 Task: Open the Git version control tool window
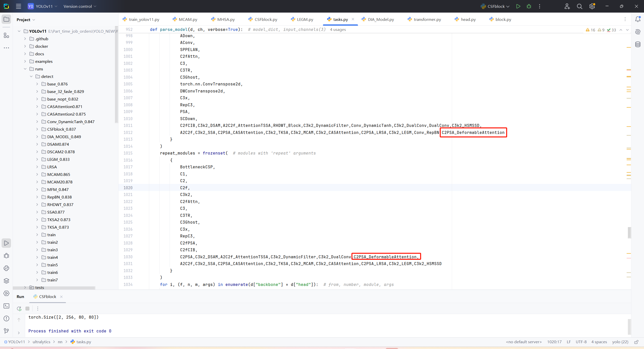click(x=7, y=331)
